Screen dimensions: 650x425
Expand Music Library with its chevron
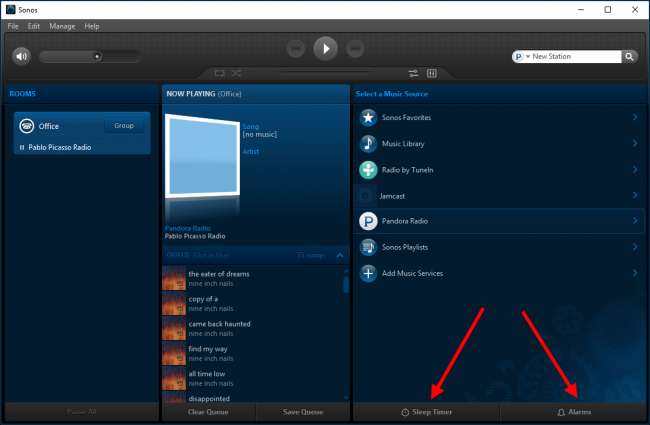[635, 143]
